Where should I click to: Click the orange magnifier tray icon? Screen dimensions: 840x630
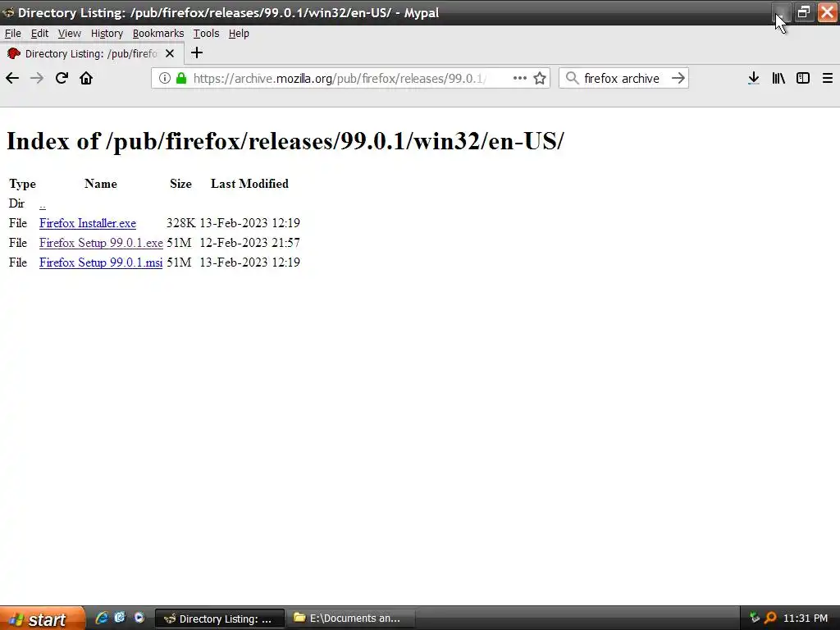coord(770,619)
